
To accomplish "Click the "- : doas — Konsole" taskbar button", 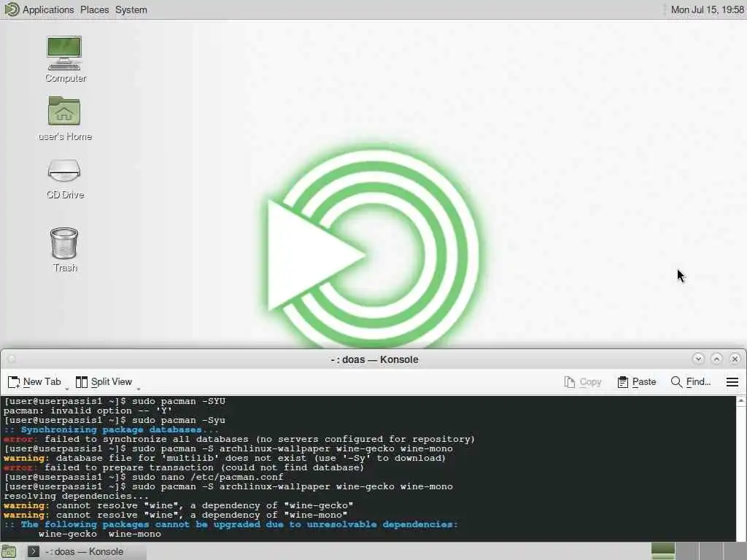I will pos(85,551).
